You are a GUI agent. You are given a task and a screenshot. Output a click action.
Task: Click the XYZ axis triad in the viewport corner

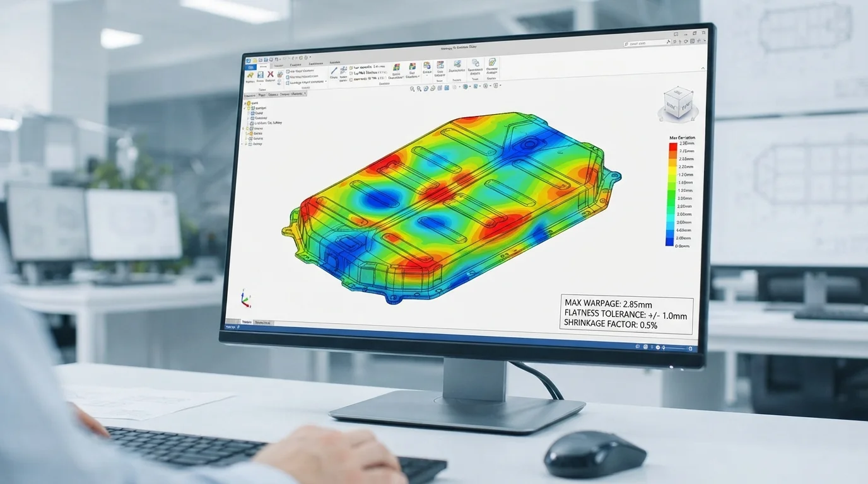click(245, 299)
